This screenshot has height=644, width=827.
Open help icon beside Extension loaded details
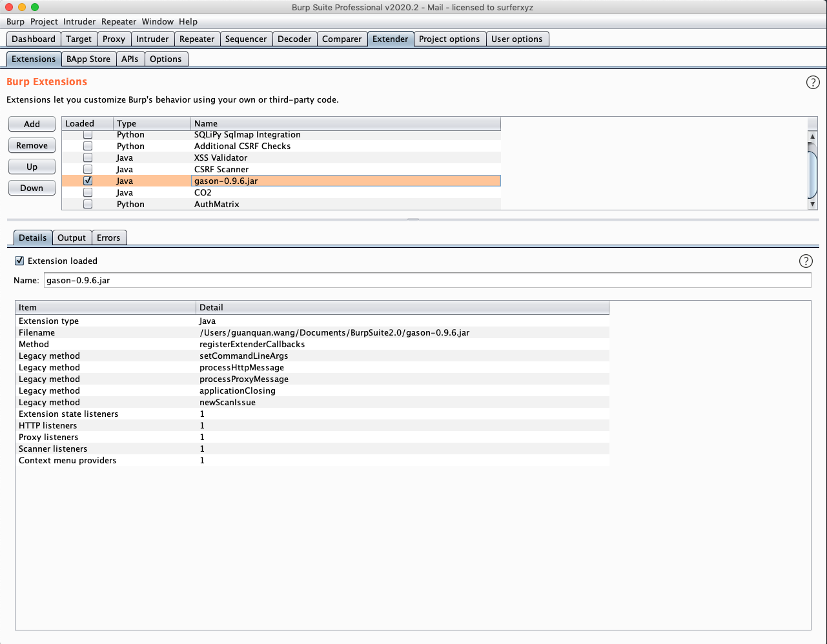click(806, 261)
